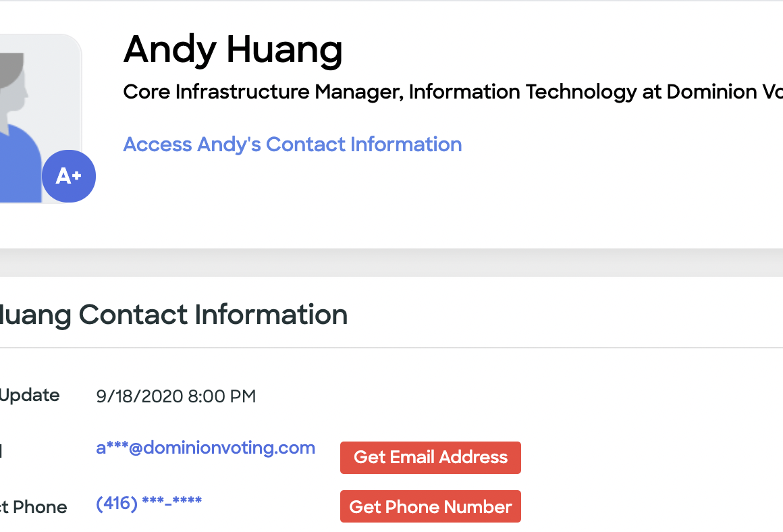783x532 pixels.
Task: Click the gray separator band below header
Action: tap(391, 262)
